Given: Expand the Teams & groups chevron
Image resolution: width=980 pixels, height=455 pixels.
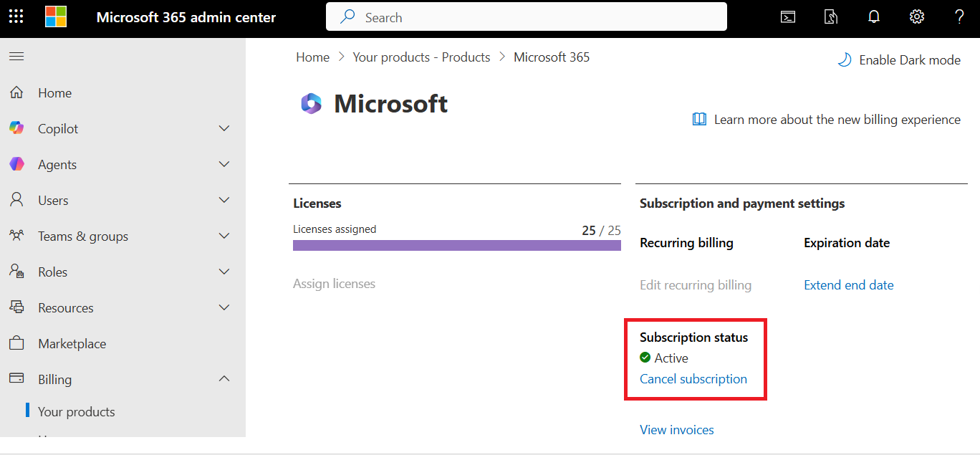Looking at the screenshot, I should pyautogui.click(x=224, y=236).
